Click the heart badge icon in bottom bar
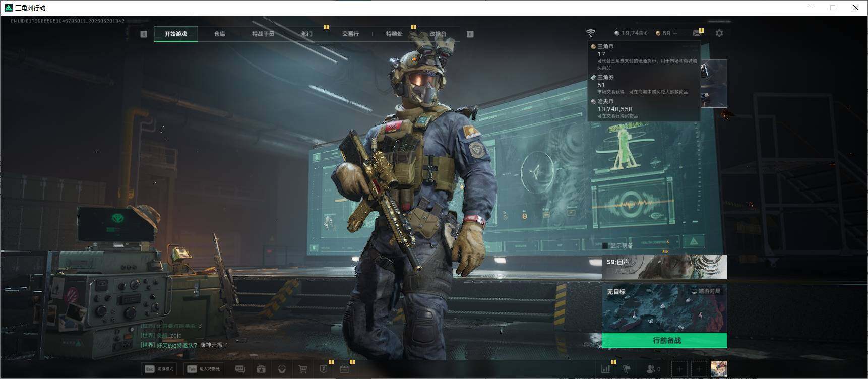The width and height of the screenshot is (868, 379). tap(282, 369)
